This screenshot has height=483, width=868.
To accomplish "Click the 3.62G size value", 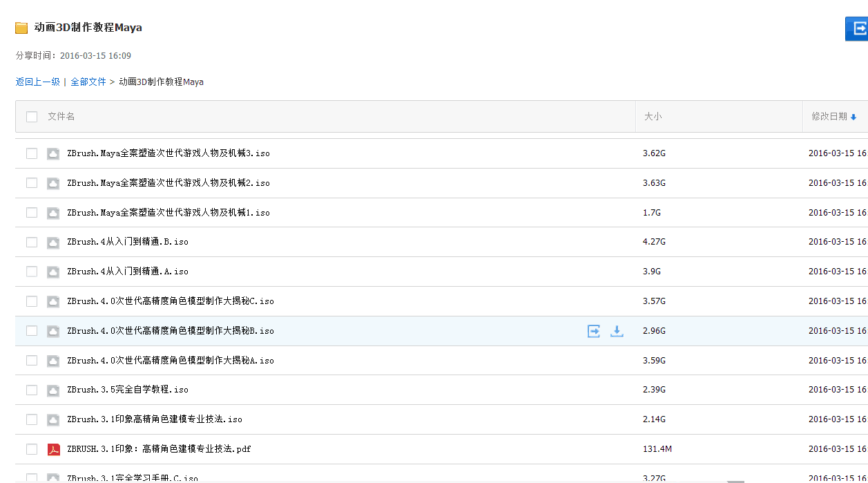I will [x=654, y=153].
